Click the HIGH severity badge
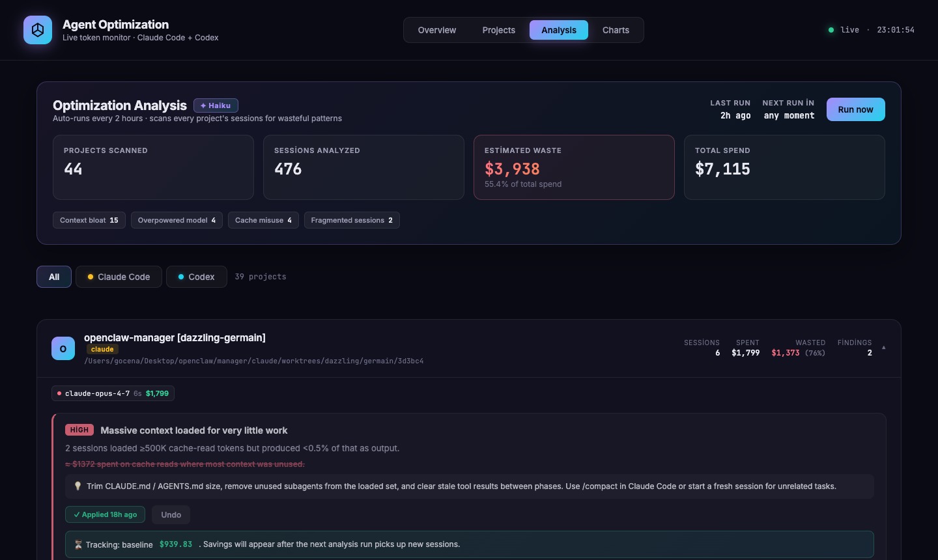The width and height of the screenshot is (938, 560). 79,430
